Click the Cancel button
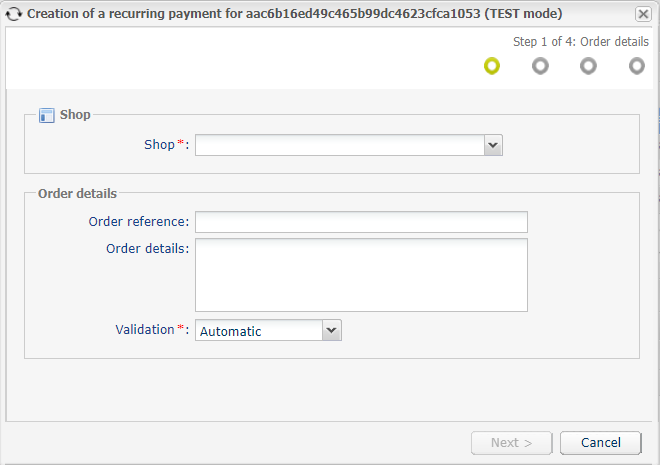660x465 pixels. click(x=601, y=443)
